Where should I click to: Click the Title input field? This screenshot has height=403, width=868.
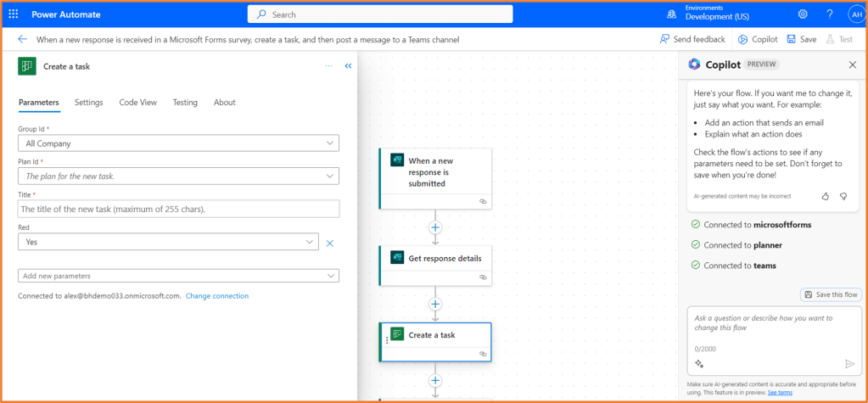coord(178,209)
